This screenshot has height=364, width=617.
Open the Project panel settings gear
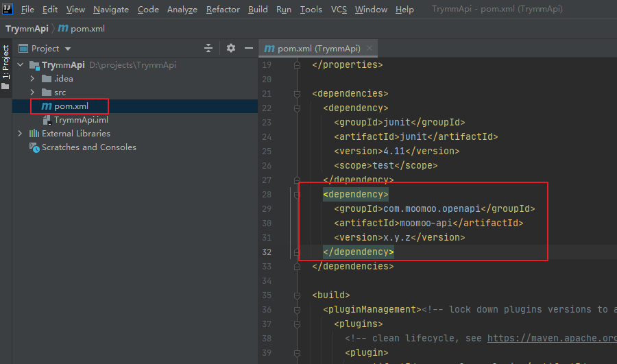[x=231, y=49]
